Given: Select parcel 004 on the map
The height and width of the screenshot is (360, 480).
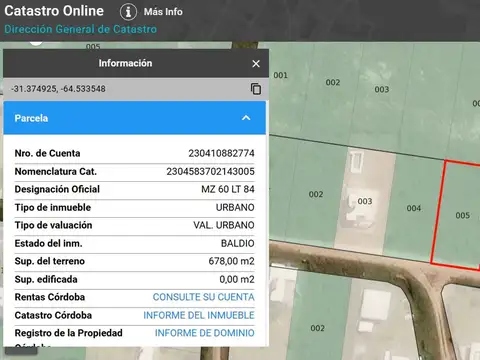Looking at the screenshot, I should tap(413, 208).
